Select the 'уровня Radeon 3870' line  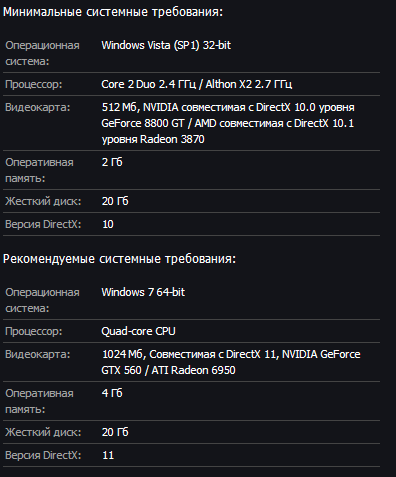[153, 139]
